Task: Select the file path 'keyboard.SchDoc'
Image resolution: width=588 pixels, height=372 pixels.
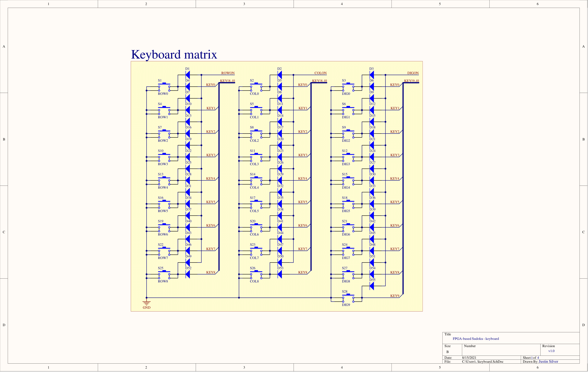Action: (x=483, y=361)
